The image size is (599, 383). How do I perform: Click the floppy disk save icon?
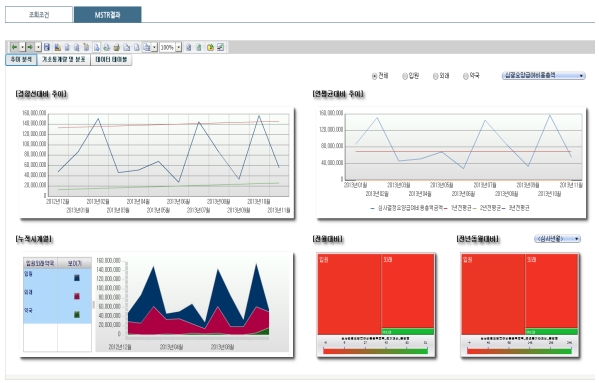47,47
